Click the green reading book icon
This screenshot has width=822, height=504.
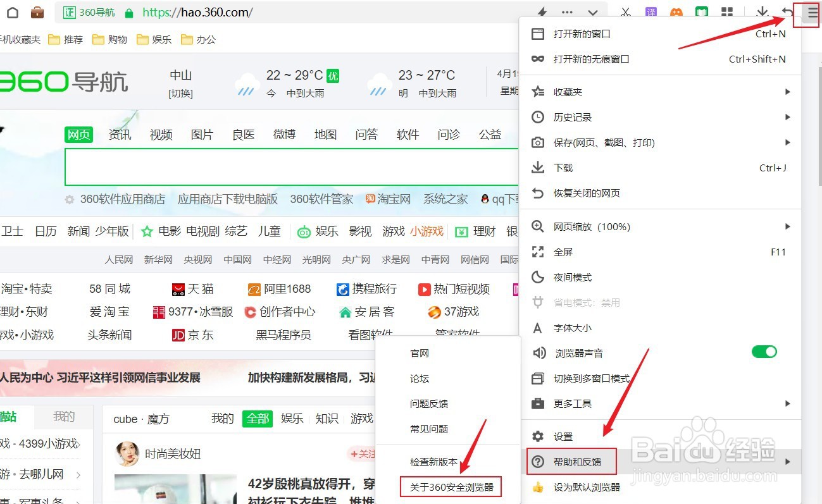pos(701,13)
